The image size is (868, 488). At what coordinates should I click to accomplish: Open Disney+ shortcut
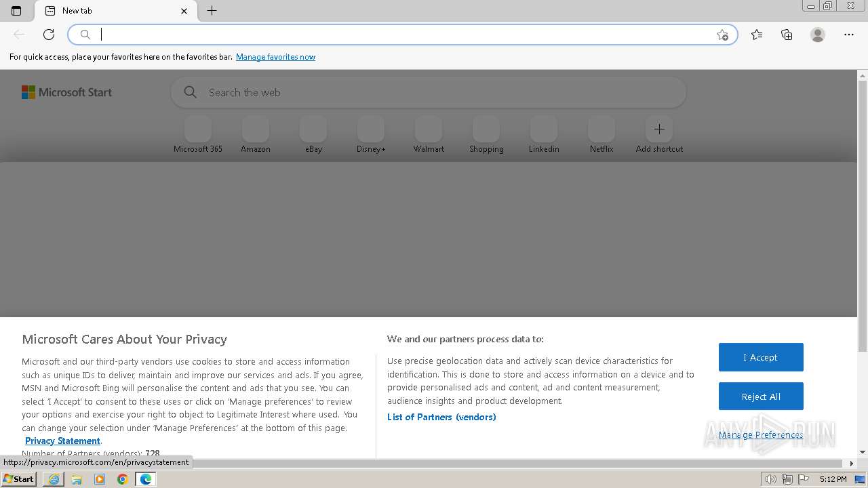[371, 135]
